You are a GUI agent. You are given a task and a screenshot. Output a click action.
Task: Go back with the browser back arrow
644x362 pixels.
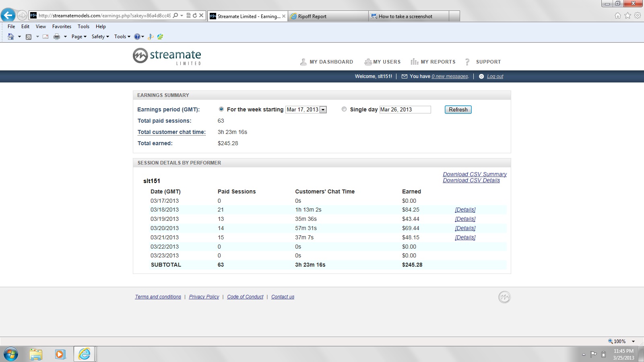tap(8, 15)
